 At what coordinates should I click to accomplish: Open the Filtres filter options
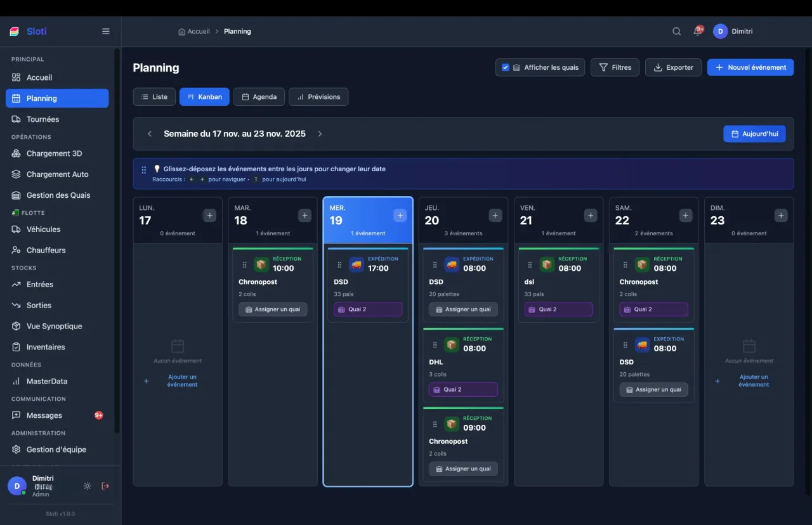[x=615, y=67]
